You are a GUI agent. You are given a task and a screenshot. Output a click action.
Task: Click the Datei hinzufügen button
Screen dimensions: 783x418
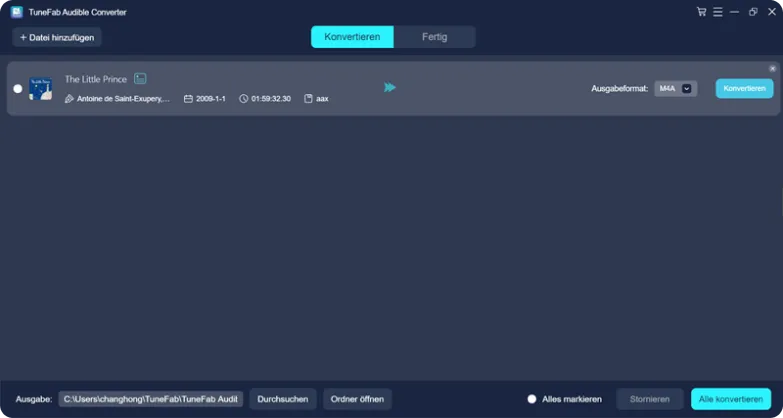[x=57, y=37]
